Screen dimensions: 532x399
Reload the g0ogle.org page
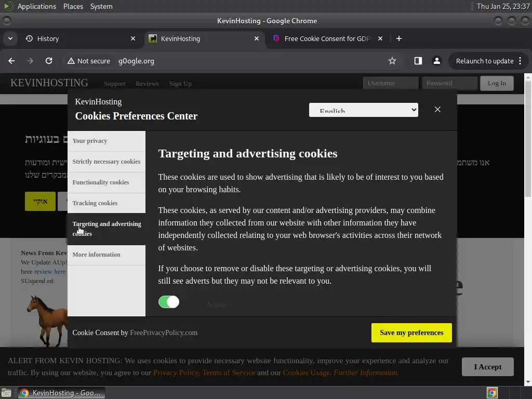coord(49,61)
